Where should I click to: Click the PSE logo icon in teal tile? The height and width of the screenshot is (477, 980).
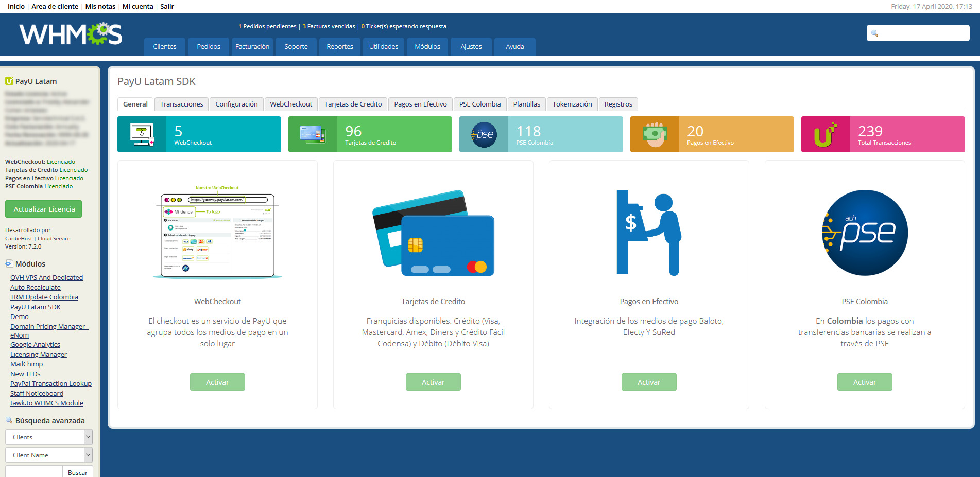tap(484, 134)
